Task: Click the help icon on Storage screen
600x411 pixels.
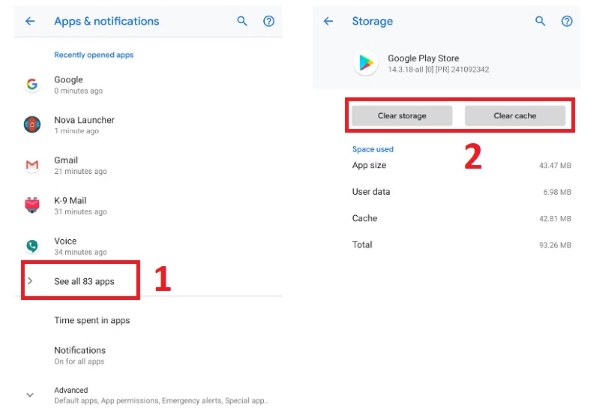Action: coord(567,21)
